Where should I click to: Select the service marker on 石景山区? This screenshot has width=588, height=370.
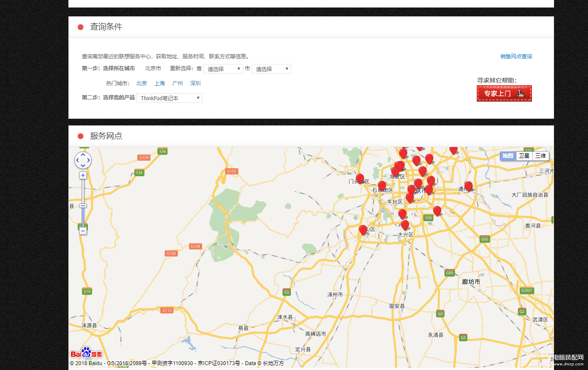point(382,185)
